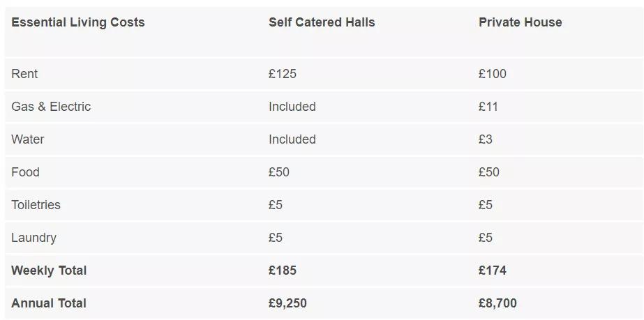Select the Private House column header
Image resolution: width=644 pixels, height=320 pixels.
click(x=520, y=22)
